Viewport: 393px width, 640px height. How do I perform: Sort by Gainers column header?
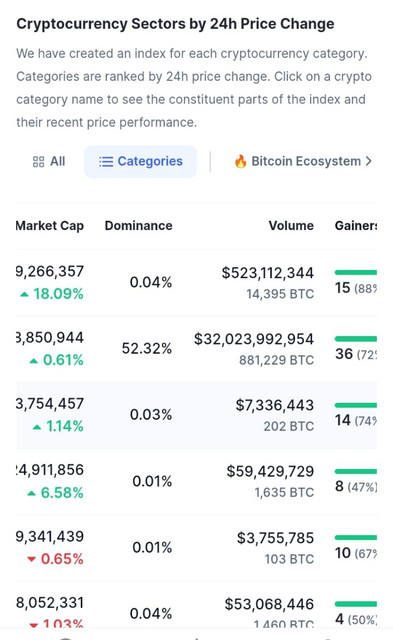(355, 226)
